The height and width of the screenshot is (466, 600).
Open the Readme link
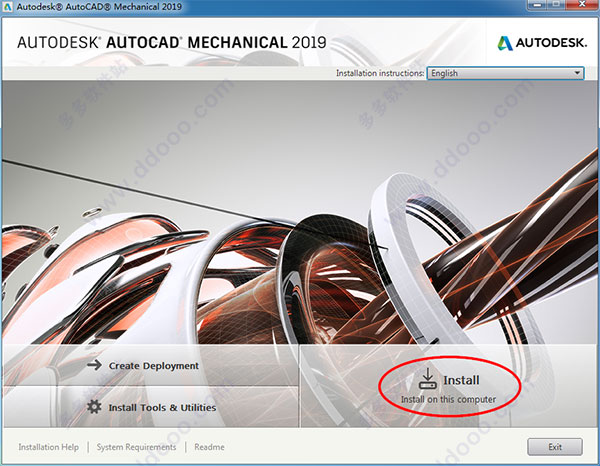[209, 447]
